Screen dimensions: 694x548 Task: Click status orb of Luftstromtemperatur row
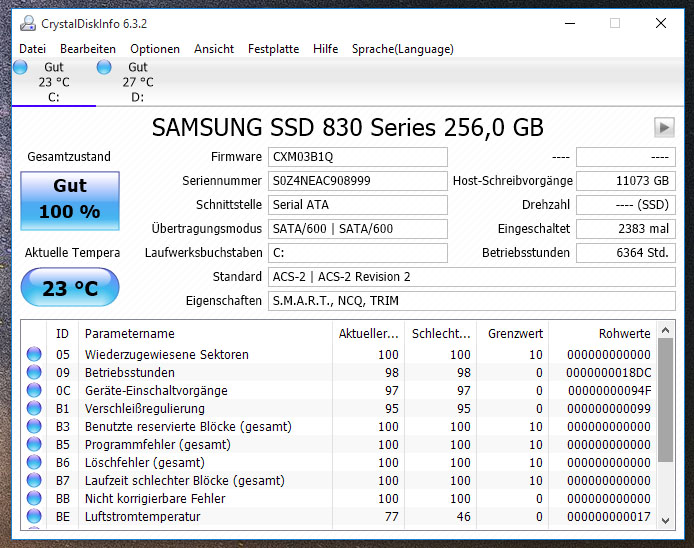(x=34, y=516)
